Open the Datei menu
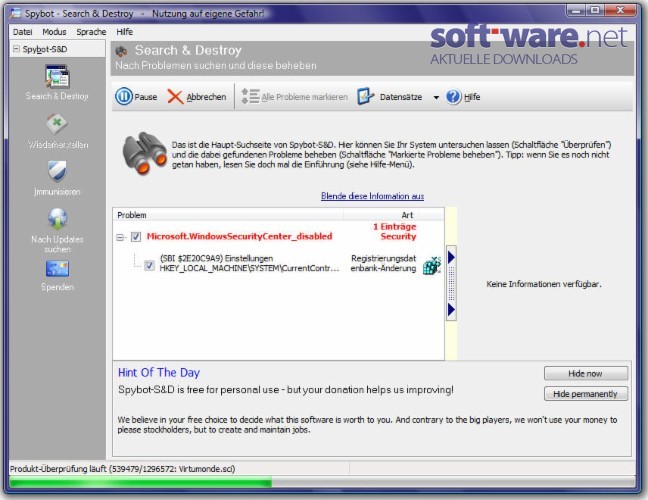This screenshot has height=500, width=648. [x=22, y=32]
